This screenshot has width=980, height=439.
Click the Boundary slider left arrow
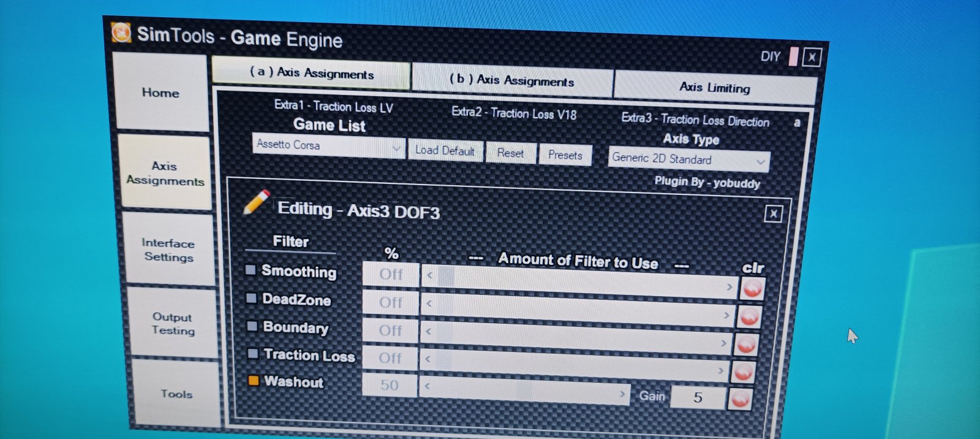click(428, 331)
